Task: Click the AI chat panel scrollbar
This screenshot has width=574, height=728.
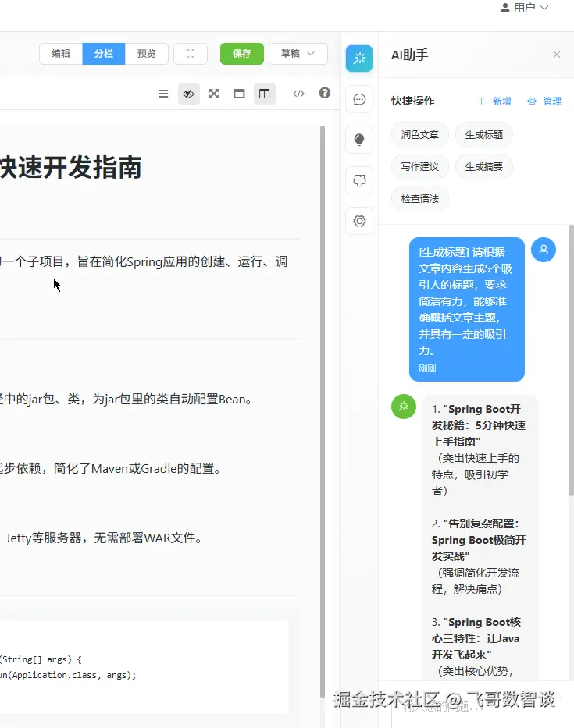Action: click(x=571, y=360)
